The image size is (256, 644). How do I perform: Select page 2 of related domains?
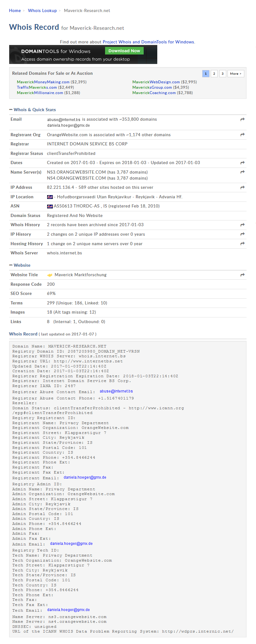tap(214, 73)
